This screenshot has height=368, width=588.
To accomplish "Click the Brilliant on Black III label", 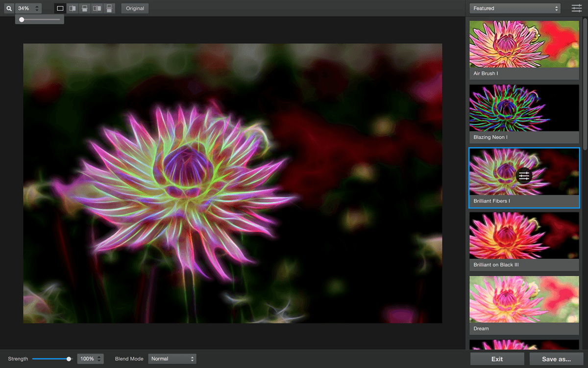I will 496,265.
